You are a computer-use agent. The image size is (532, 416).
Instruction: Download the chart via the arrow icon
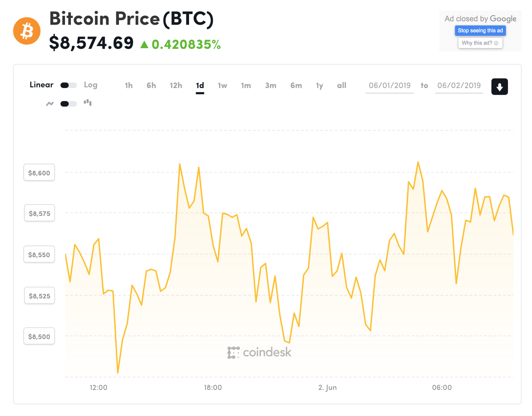tap(500, 86)
